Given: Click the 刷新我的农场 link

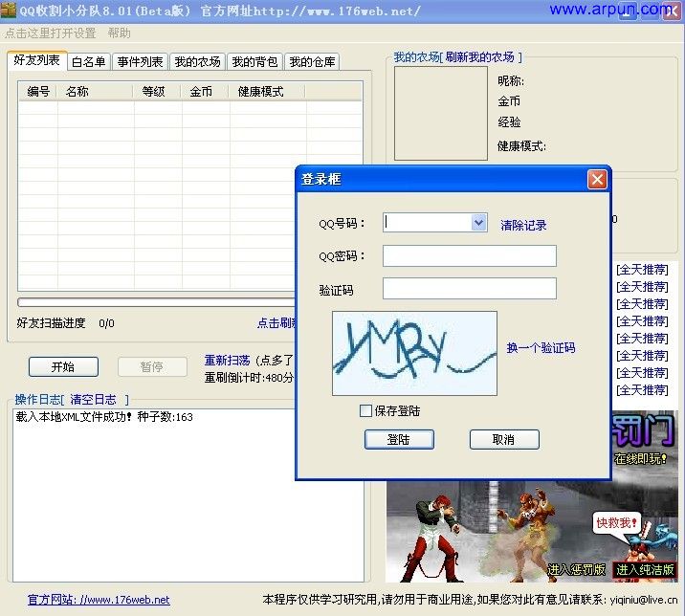Looking at the screenshot, I should [x=479, y=57].
